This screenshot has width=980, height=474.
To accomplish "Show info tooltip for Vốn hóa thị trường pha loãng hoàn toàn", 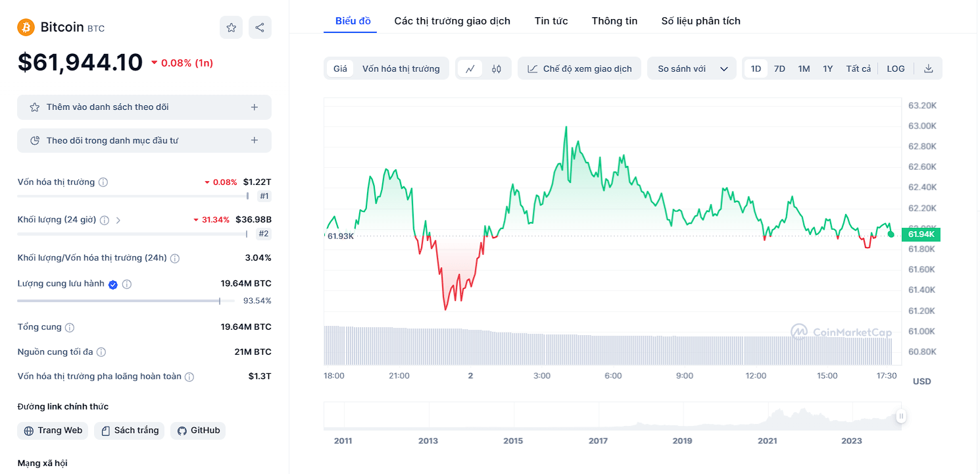I will tap(189, 377).
